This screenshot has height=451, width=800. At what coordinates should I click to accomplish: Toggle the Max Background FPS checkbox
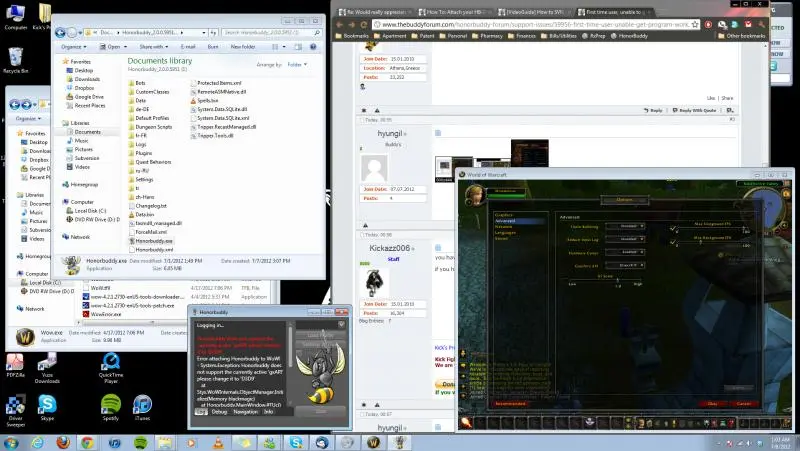click(x=673, y=242)
